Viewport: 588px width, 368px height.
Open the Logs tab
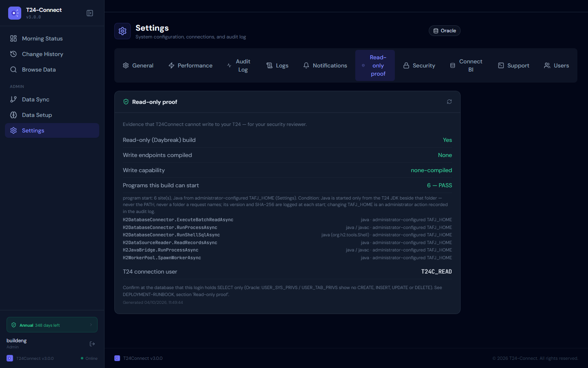(x=277, y=65)
